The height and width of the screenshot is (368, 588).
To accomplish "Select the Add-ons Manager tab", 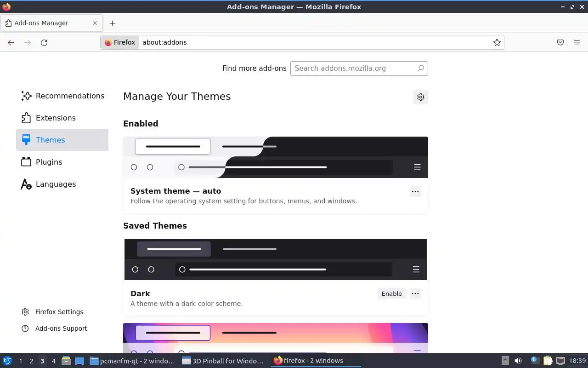I will click(51, 23).
